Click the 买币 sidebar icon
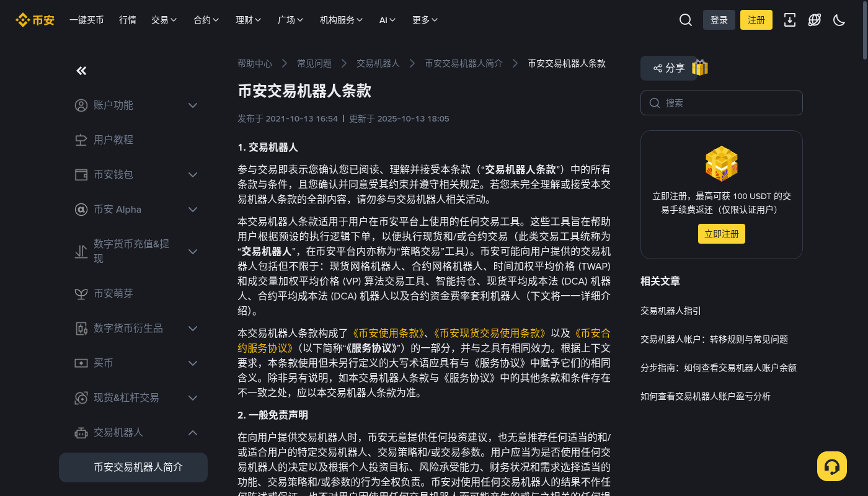The image size is (868, 496). pos(81,363)
